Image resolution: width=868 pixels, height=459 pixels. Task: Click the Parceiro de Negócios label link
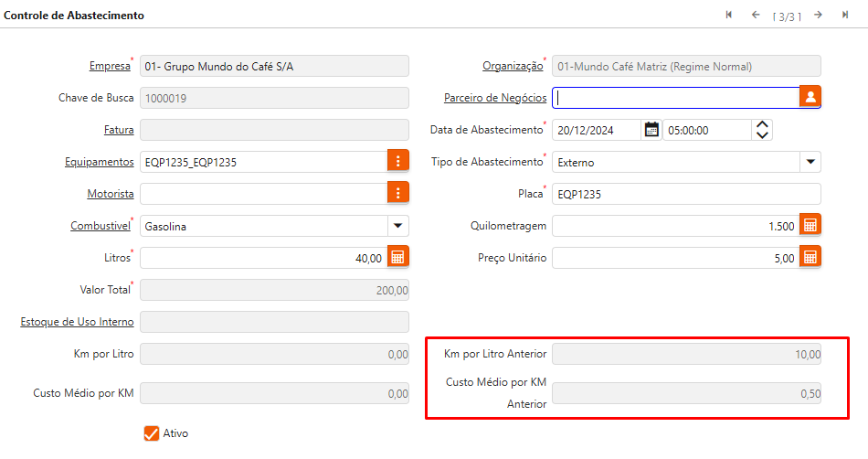[x=495, y=98]
